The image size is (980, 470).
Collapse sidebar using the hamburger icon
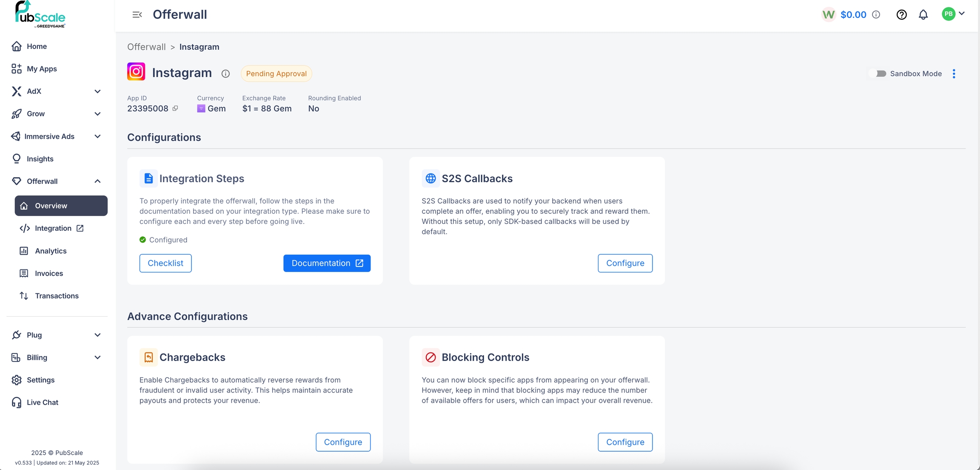(137, 15)
